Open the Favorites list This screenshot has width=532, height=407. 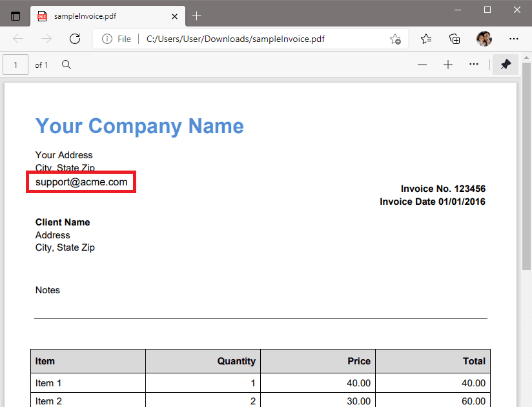point(426,39)
